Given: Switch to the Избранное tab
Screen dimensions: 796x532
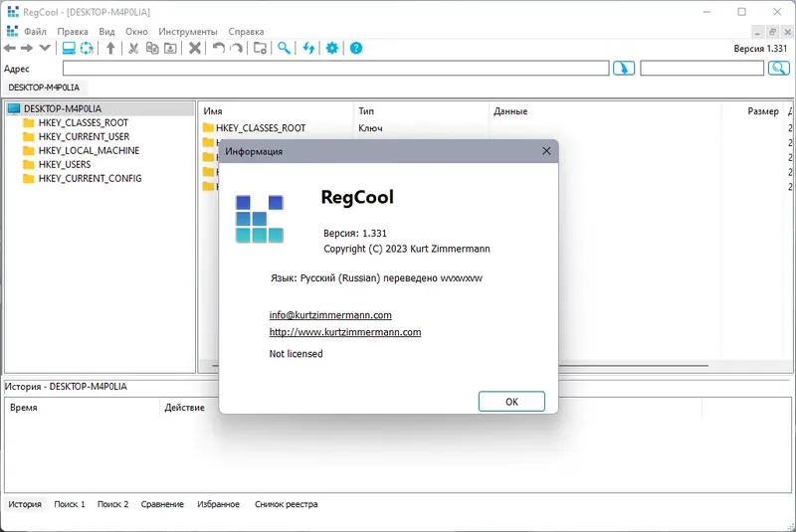Looking at the screenshot, I should click(x=218, y=504).
